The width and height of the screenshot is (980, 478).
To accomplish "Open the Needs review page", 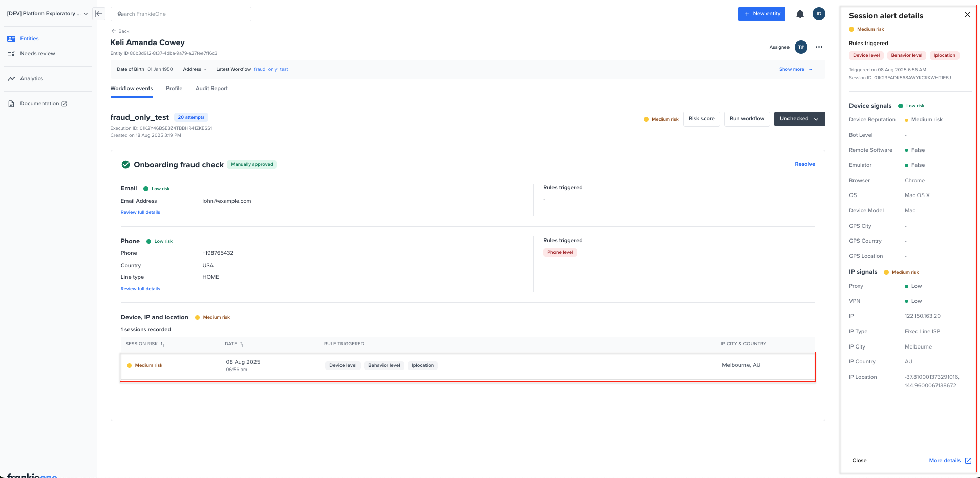I will coord(37,54).
